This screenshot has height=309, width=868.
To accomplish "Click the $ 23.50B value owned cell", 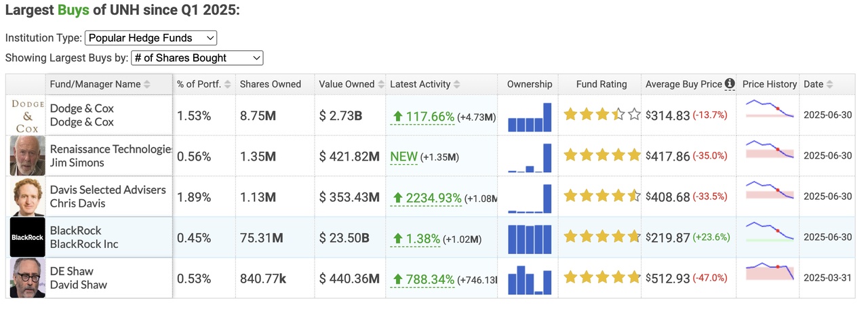I will point(344,238).
